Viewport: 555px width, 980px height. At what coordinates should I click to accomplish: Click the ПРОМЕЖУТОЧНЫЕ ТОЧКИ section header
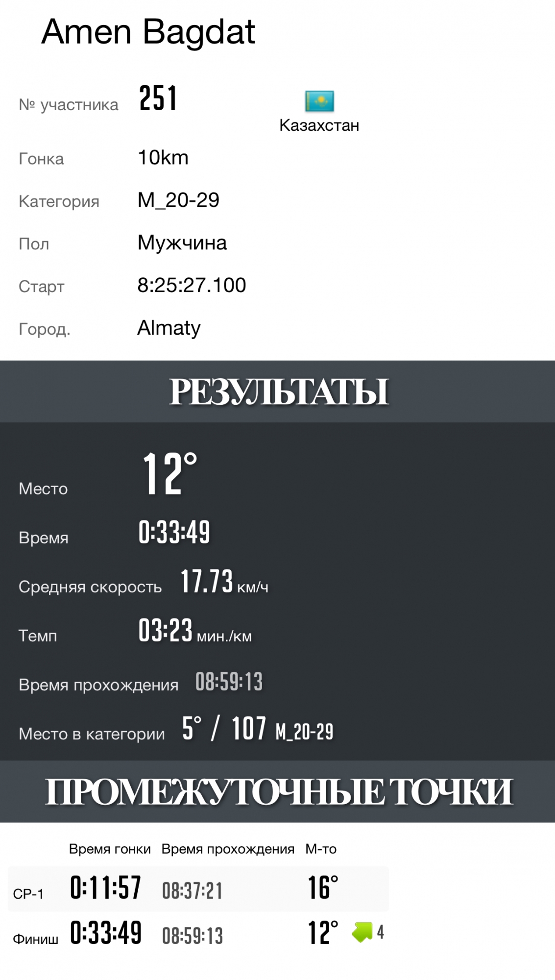[x=278, y=791]
